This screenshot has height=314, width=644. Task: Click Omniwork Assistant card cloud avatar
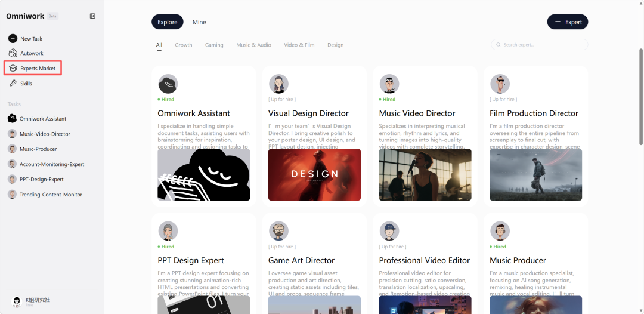[168, 84]
